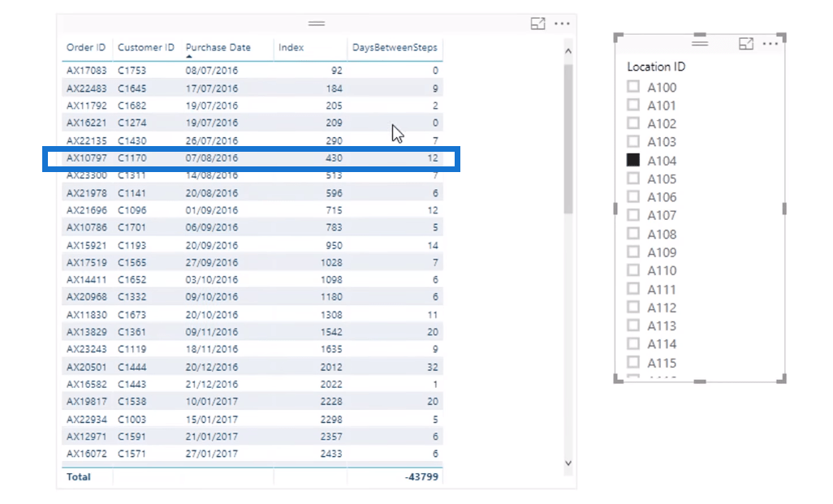The image size is (833, 504).
Task: Click the slicer's bottom edge resize handle
Action: 700,381
